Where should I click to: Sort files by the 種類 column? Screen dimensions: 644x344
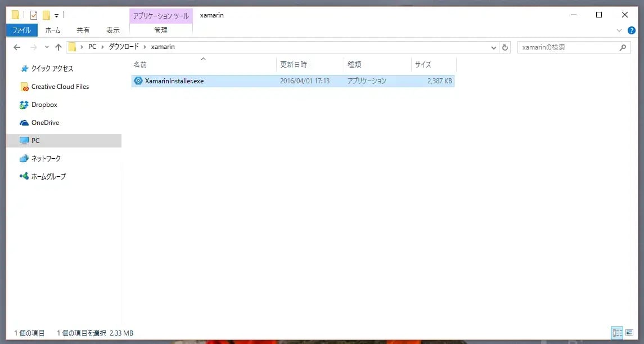(x=377, y=65)
